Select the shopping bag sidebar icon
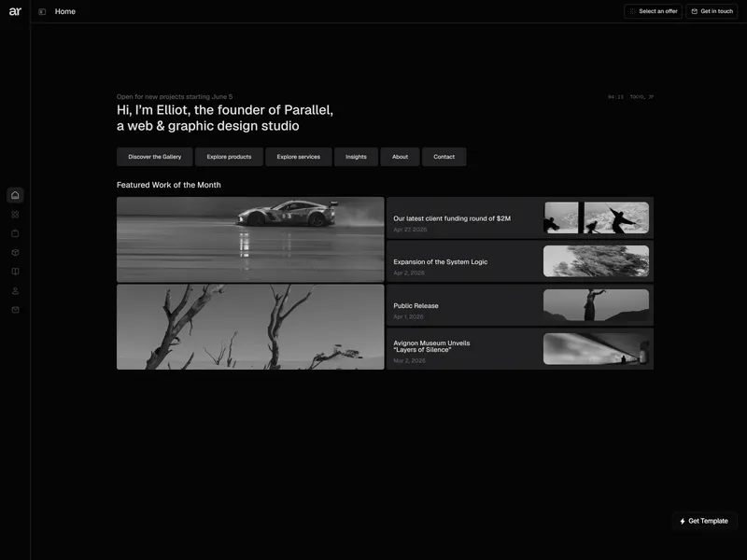The height and width of the screenshot is (560, 747). pos(15,233)
